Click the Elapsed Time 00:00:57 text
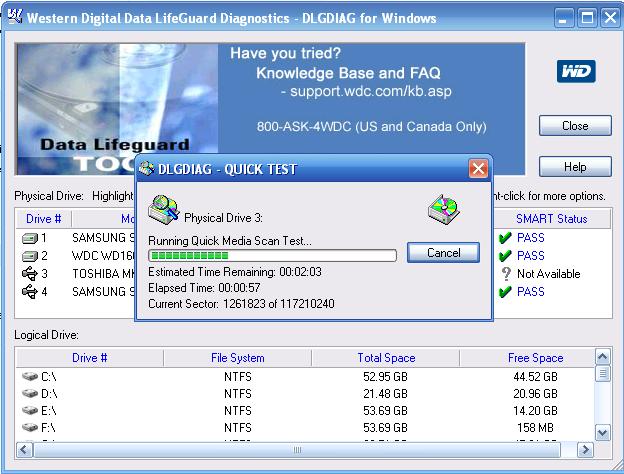 tap(204, 288)
